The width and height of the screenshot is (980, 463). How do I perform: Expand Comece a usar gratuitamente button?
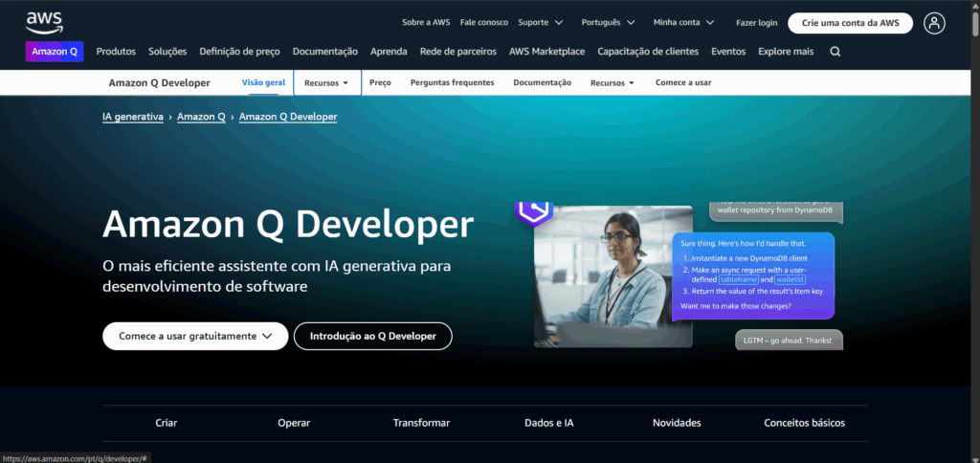(x=195, y=336)
